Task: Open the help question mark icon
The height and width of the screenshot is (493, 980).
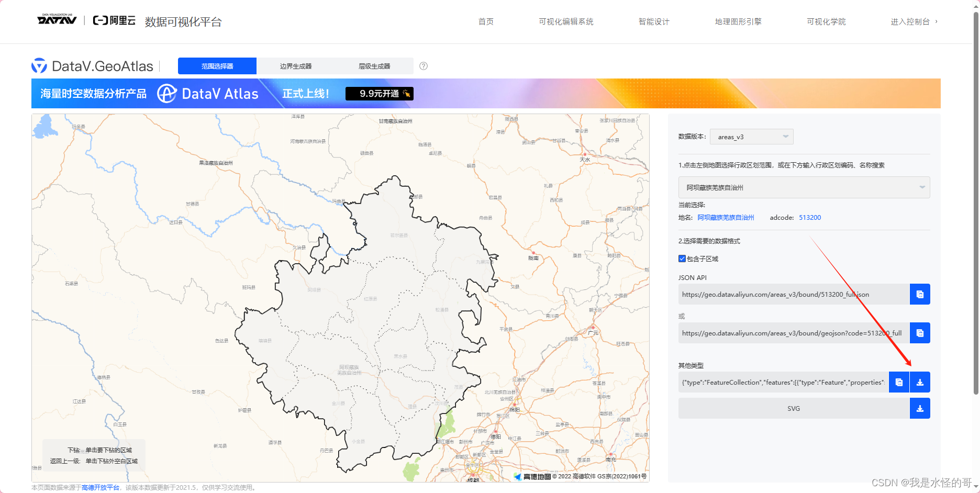Action: point(424,66)
